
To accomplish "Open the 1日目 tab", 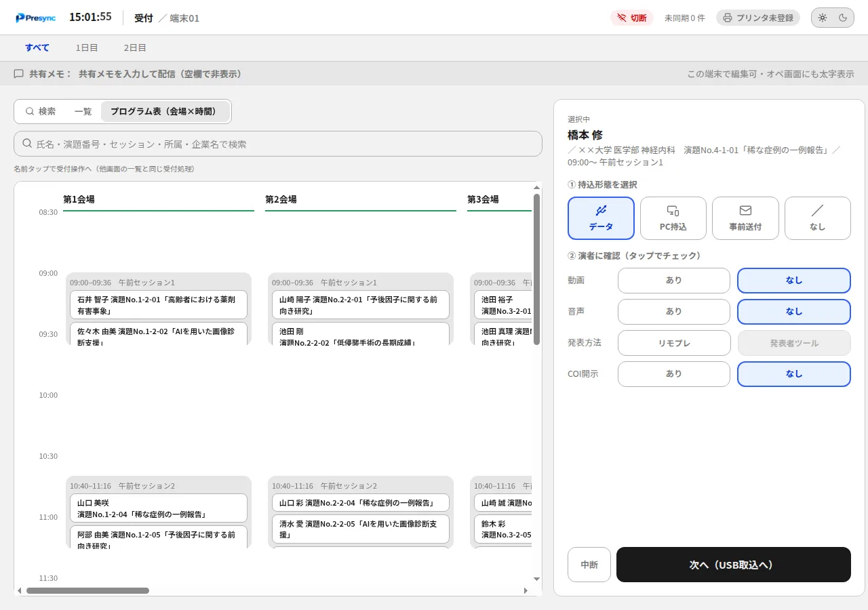I will [87, 48].
